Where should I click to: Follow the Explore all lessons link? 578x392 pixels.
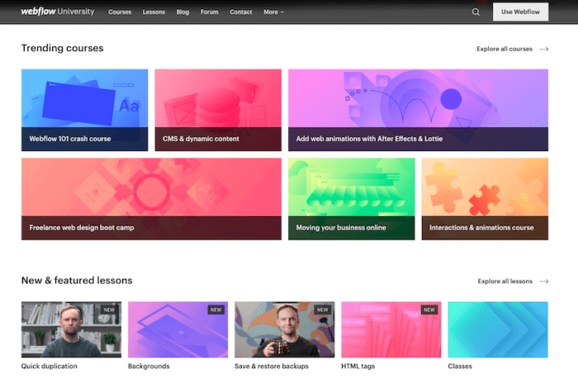coord(505,281)
